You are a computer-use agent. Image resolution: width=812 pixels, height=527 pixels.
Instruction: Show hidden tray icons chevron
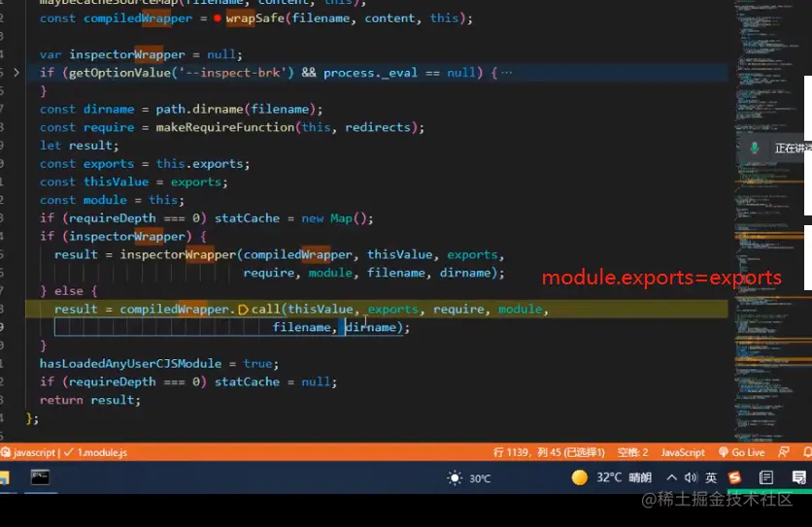[671, 478]
